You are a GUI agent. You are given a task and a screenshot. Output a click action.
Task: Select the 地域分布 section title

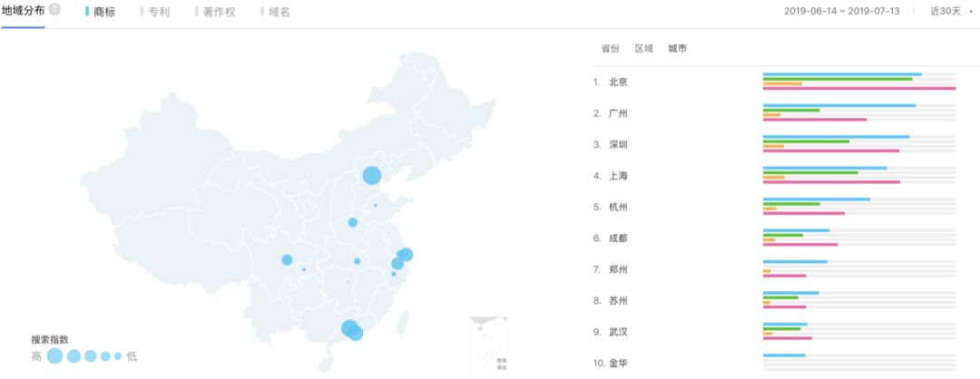tap(23, 10)
